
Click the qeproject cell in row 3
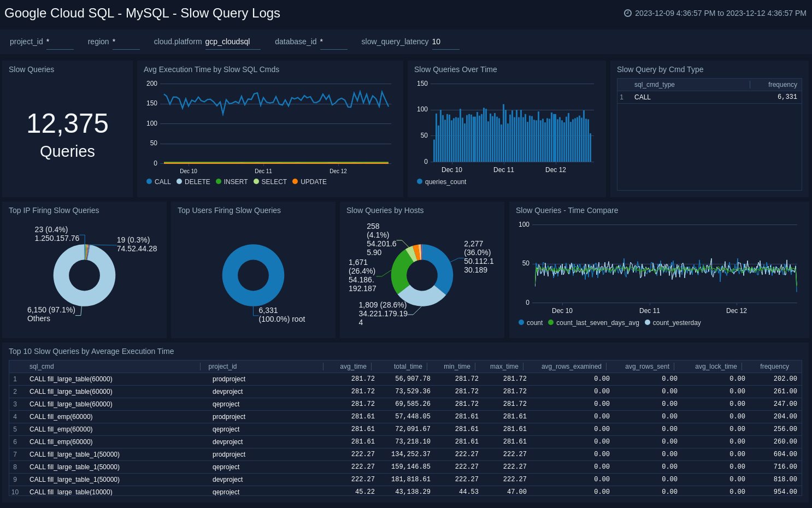226,404
